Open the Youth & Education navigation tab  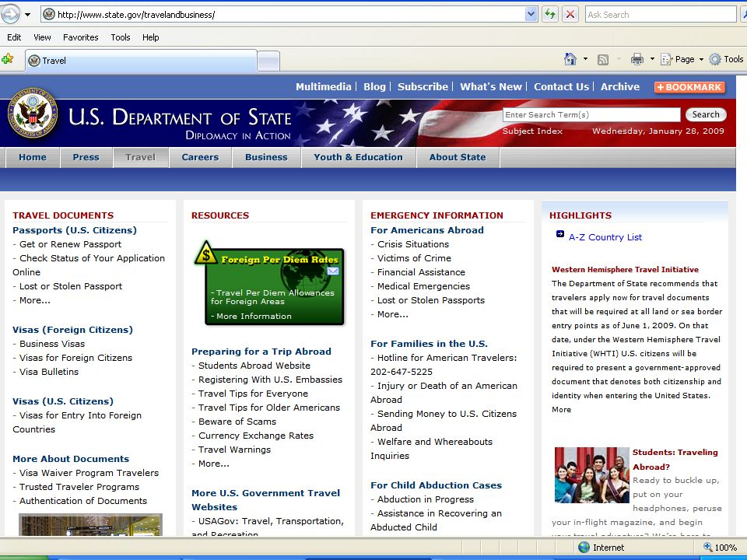pyautogui.click(x=358, y=157)
